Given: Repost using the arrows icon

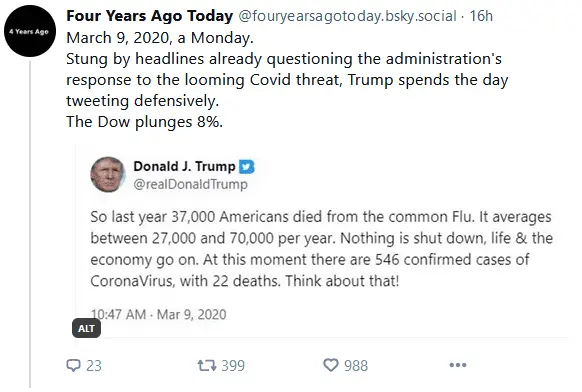Looking at the screenshot, I should (x=207, y=365).
